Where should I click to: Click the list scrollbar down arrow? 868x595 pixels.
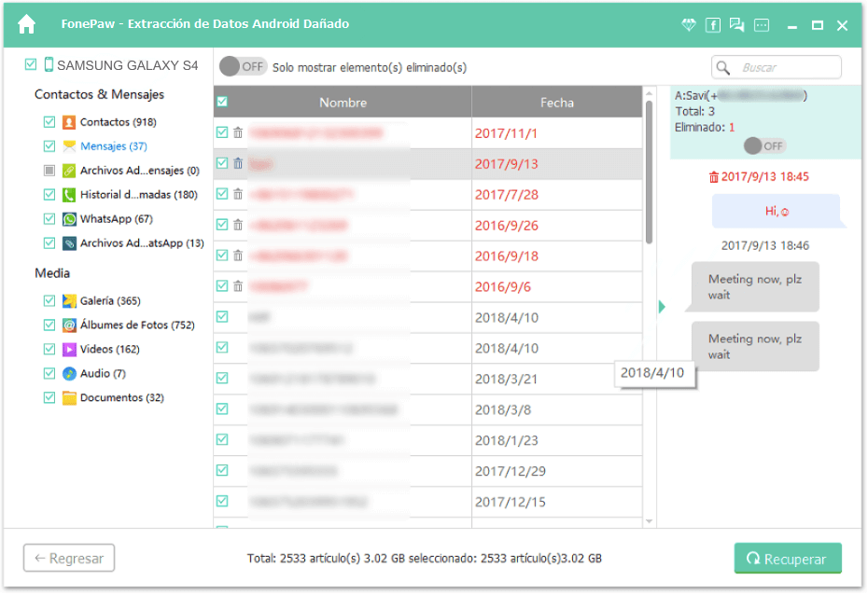650,521
